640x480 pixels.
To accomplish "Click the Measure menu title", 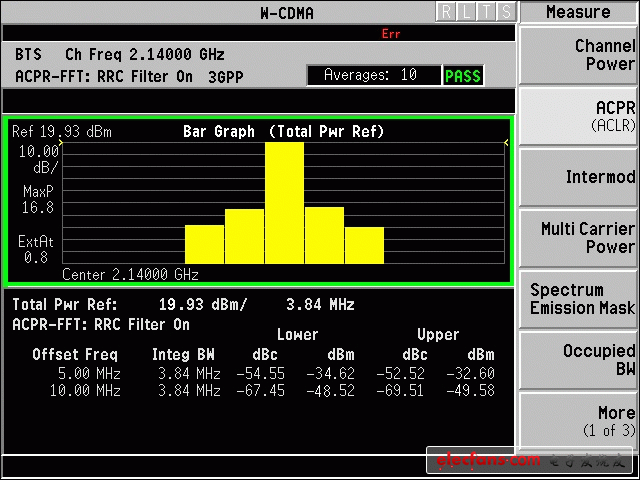I will 578,12.
